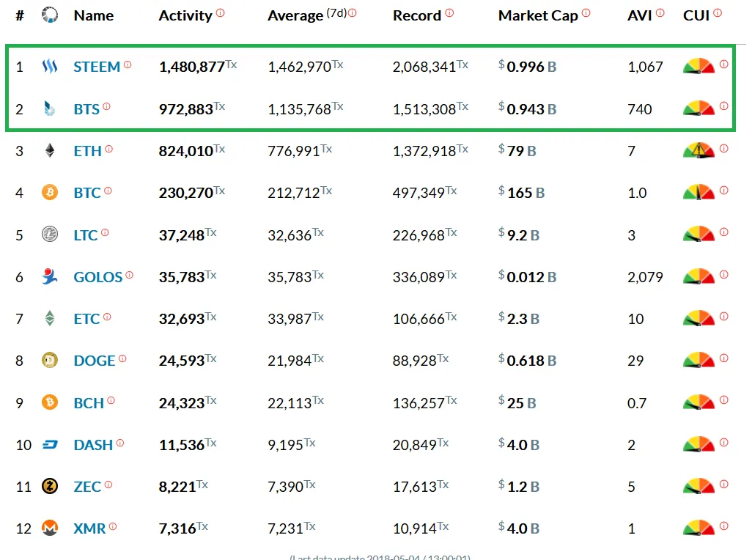Screen dimensions: 752x560
Task: Open the XMR coin link
Action: point(89,528)
